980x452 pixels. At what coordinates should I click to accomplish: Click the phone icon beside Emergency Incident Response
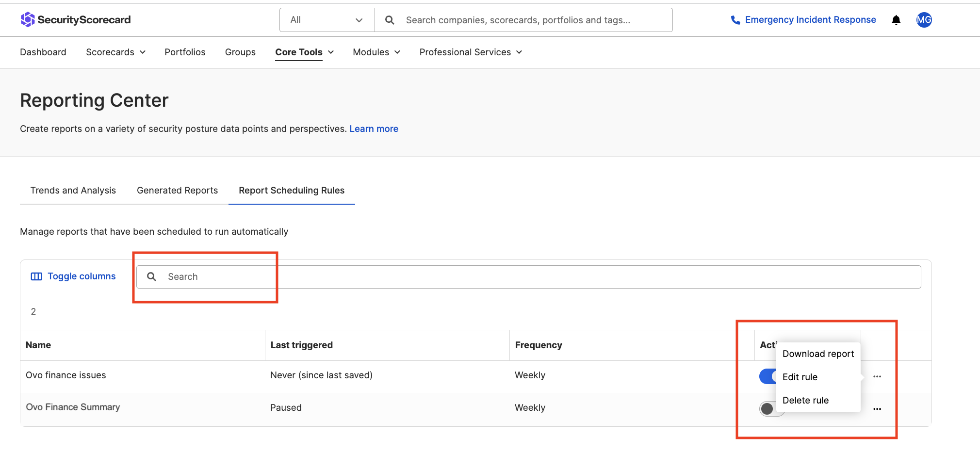[735, 19]
